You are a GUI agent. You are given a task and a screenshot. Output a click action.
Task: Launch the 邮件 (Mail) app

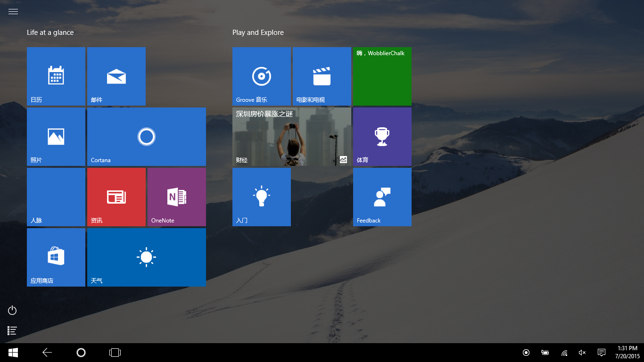point(116,76)
